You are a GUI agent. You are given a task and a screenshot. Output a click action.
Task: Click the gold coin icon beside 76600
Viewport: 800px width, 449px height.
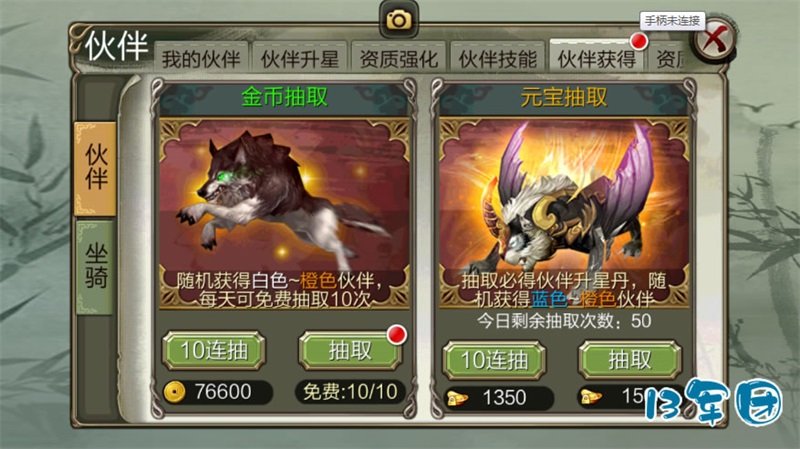tap(174, 392)
